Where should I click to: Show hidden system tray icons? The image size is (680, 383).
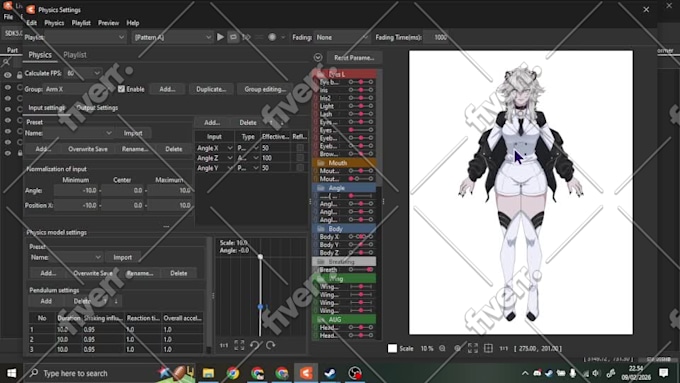click(x=525, y=373)
